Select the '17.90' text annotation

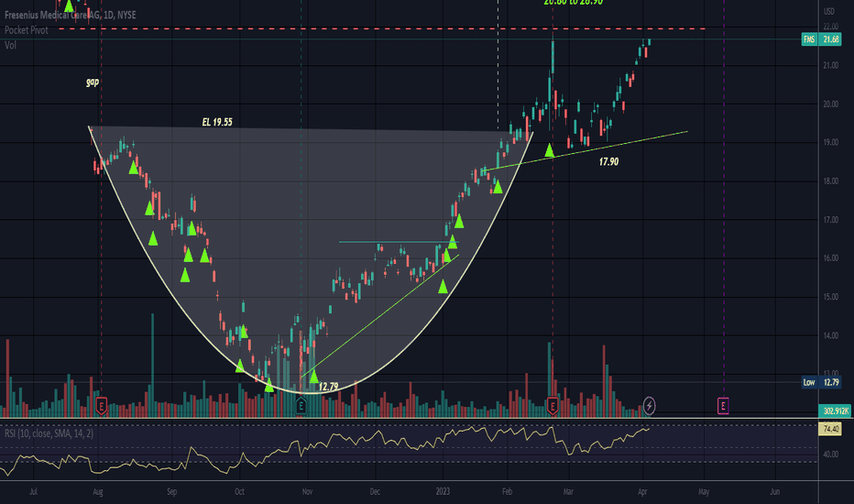pyautogui.click(x=608, y=162)
